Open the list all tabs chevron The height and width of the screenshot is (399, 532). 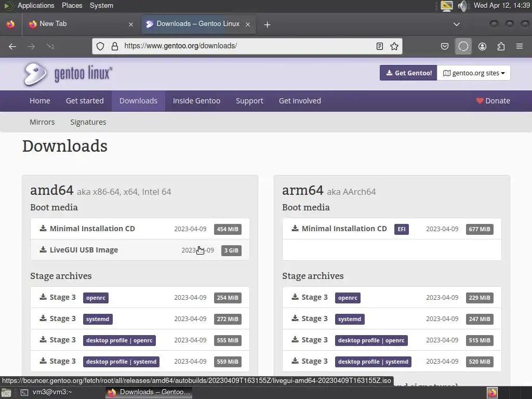tap(457, 24)
